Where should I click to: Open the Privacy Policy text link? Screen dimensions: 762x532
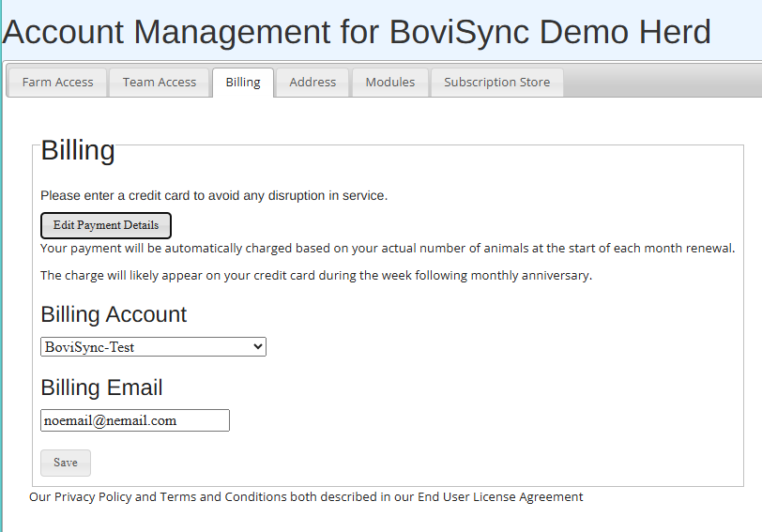click(x=93, y=497)
